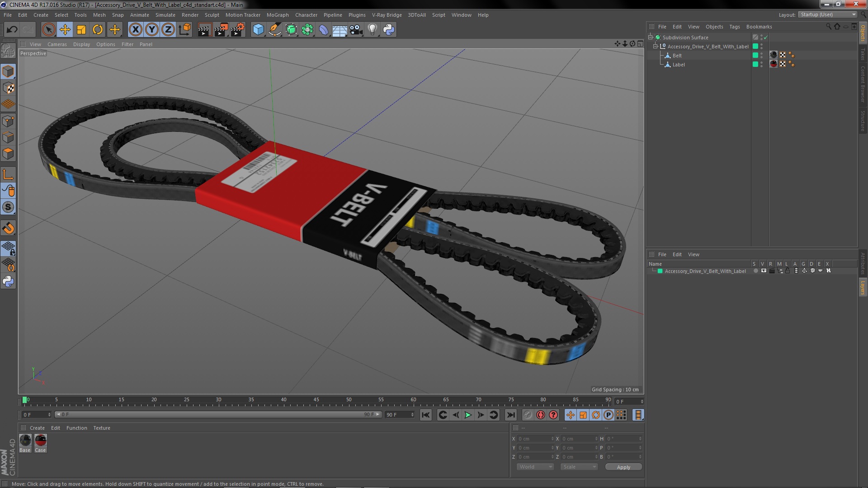Select the Label object in tree
This screenshot has width=868, height=488.
click(678, 65)
